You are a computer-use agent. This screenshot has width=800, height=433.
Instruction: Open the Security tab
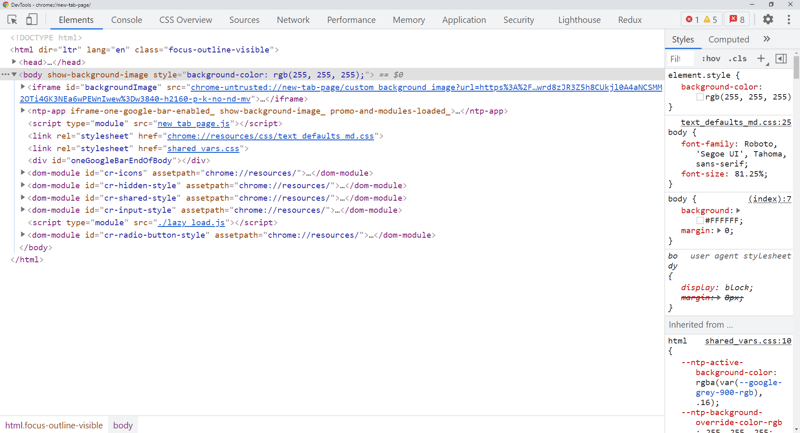tap(518, 20)
